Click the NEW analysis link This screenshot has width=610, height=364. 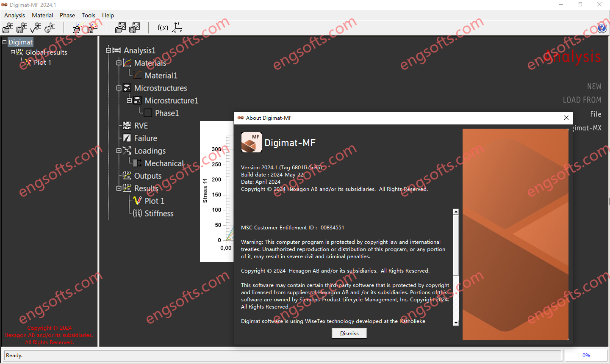[x=594, y=86]
